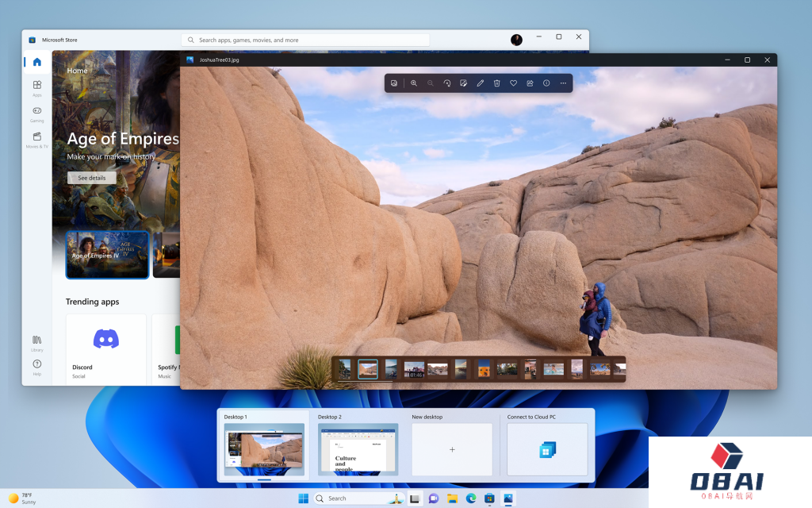Open the Discord app card

[106, 348]
